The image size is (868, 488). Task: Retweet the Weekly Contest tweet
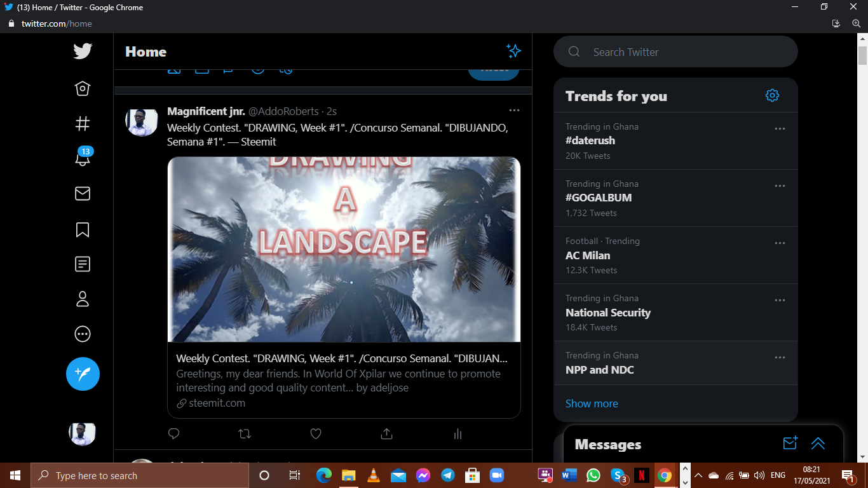(x=245, y=434)
